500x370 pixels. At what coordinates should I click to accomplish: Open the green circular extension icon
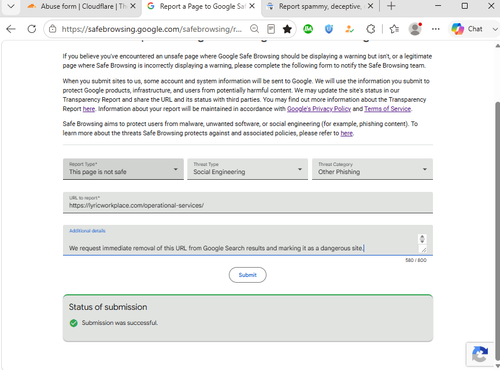coord(308,29)
